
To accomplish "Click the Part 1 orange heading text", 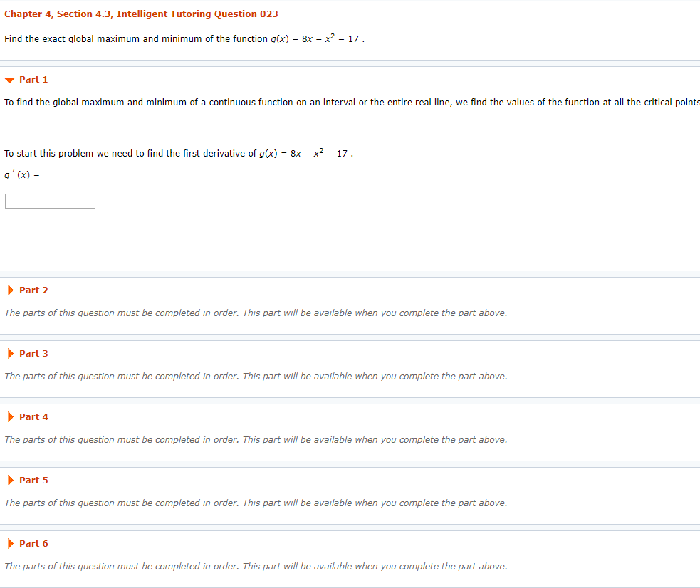I will click(33, 80).
